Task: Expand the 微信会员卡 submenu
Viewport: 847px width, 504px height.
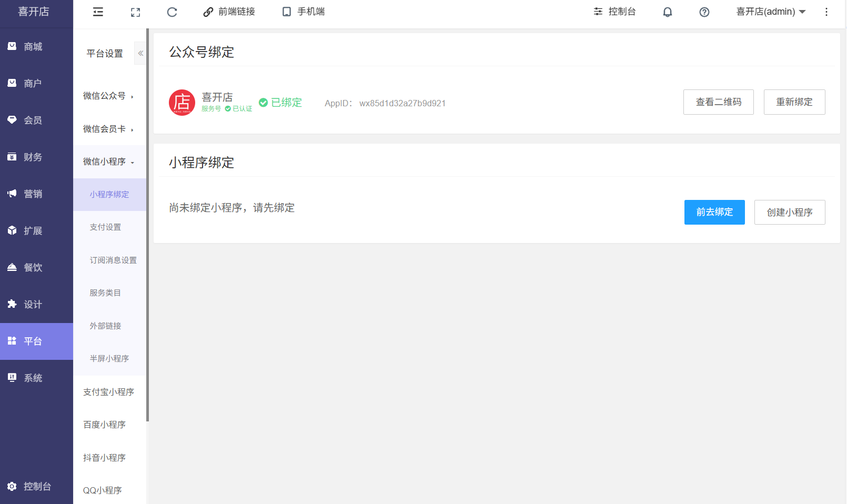Action: 109,129
